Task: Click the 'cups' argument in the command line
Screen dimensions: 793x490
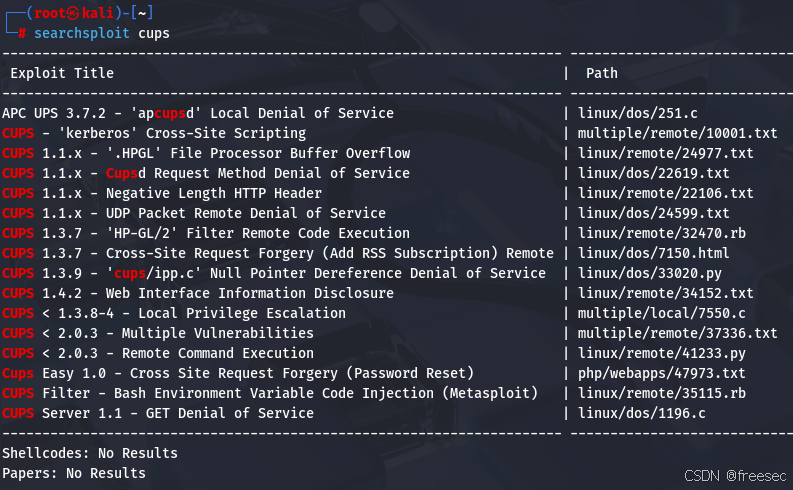Action: coord(154,34)
